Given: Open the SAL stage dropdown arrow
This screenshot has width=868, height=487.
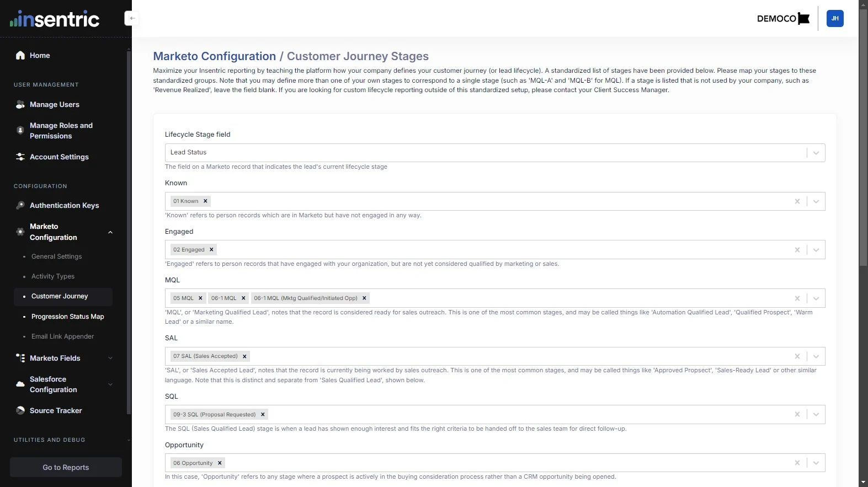Looking at the screenshot, I should (x=816, y=356).
